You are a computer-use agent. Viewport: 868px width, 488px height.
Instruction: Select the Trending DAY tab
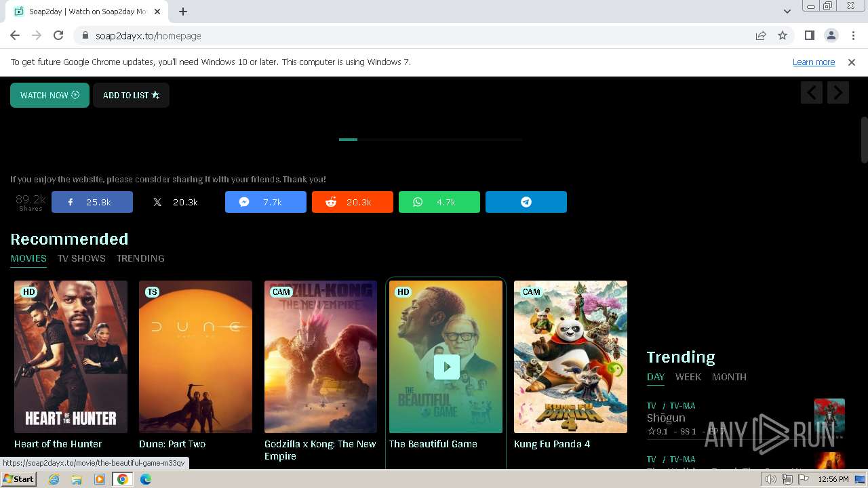(656, 377)
